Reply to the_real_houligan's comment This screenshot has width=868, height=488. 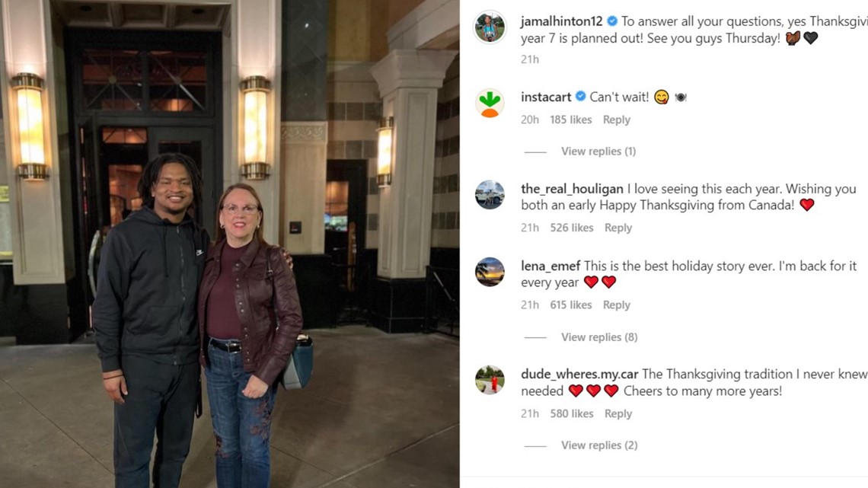click(617, 228)
